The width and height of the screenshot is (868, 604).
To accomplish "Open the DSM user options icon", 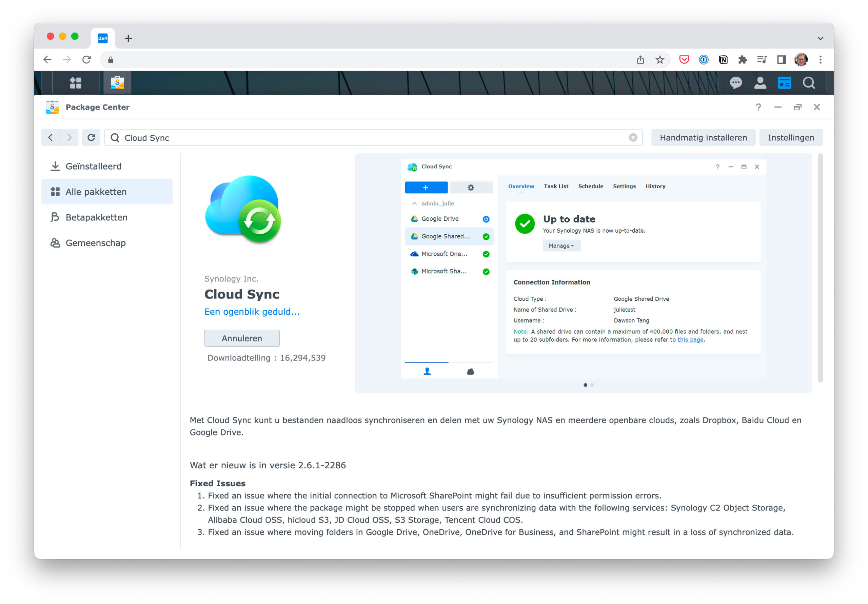I will tap(760, 83).
